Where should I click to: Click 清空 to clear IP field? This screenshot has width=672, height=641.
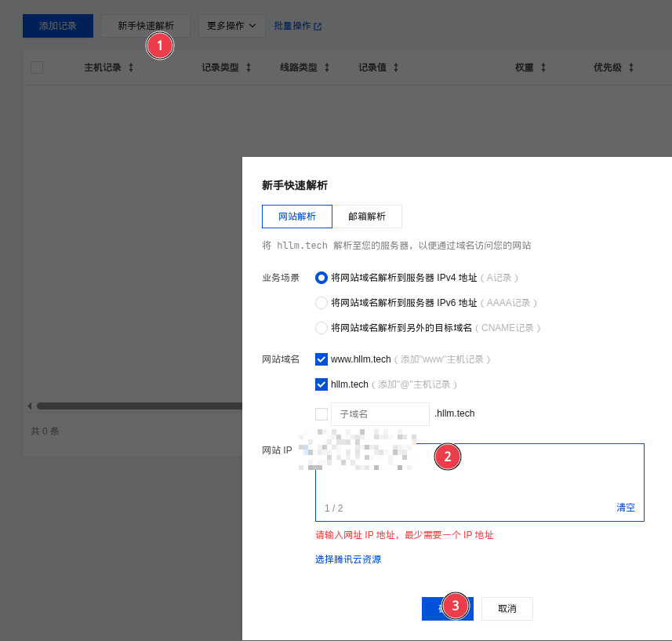(625, 508)
